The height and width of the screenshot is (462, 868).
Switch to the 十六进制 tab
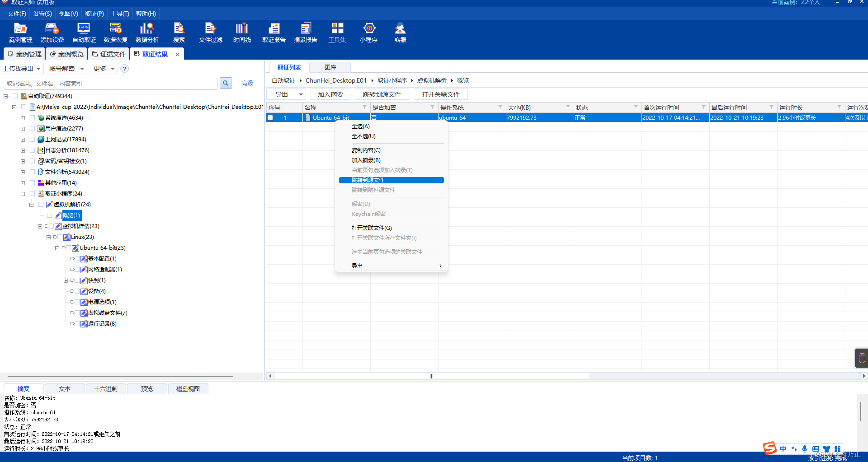[106, 389]
